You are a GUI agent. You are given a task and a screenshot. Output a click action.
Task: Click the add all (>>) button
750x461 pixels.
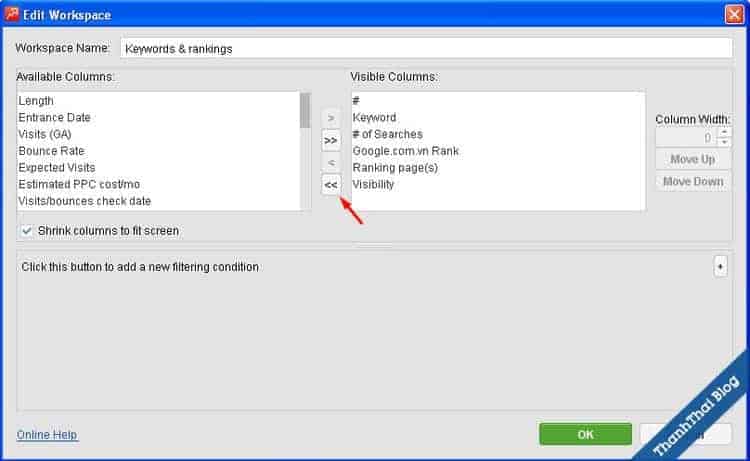click(331, 140)
